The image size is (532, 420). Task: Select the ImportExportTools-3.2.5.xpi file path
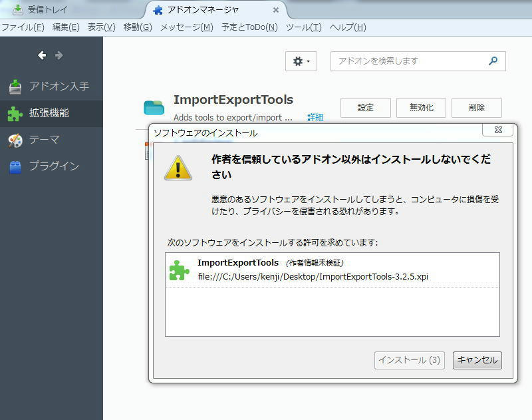pos(313,277)
